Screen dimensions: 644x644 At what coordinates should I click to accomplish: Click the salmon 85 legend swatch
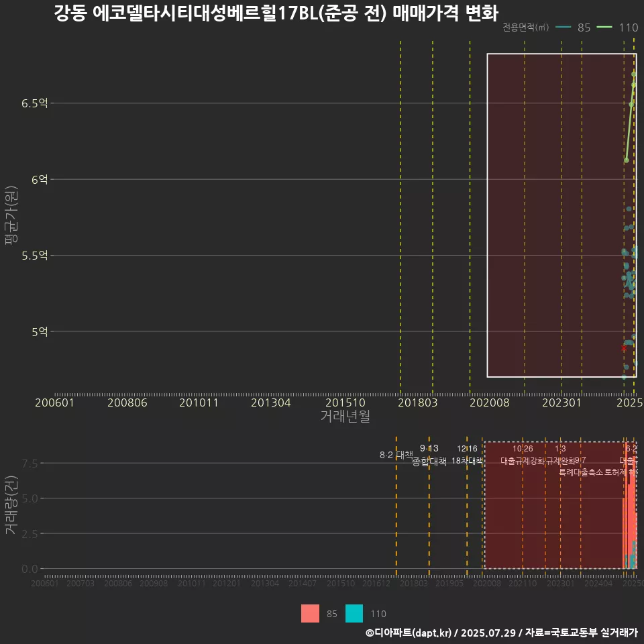[310, 613]
